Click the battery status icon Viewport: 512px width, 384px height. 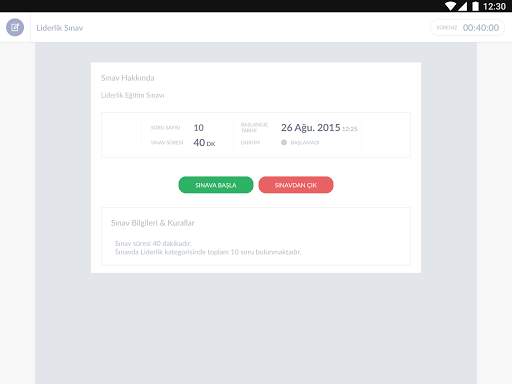tap(475, 6)
